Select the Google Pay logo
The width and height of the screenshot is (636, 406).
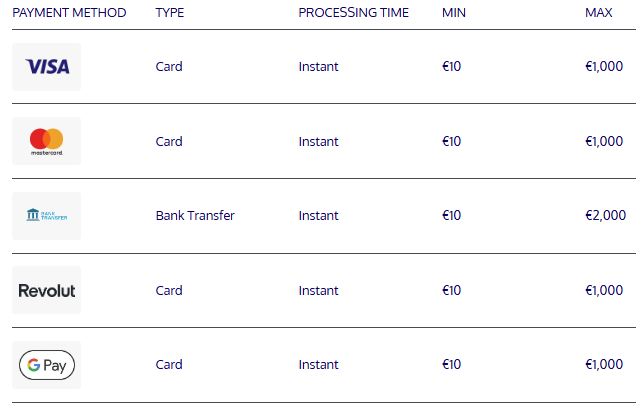click(46, 365)
